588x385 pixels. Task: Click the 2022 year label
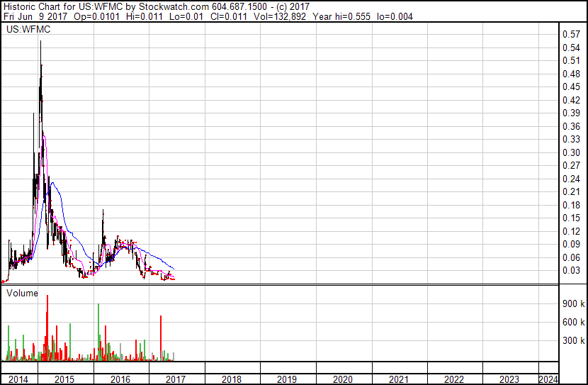click(454, 379)
